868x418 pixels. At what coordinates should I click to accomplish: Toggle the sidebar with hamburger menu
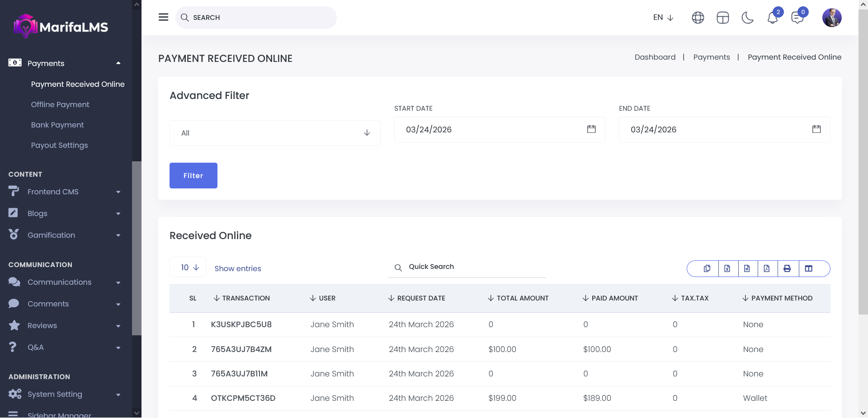[163, 17]
